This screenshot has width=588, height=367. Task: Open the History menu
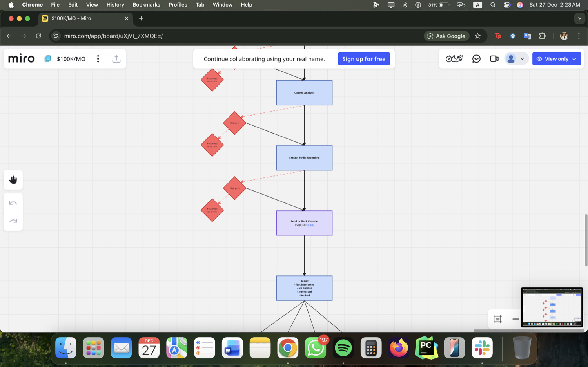(115, 5)
